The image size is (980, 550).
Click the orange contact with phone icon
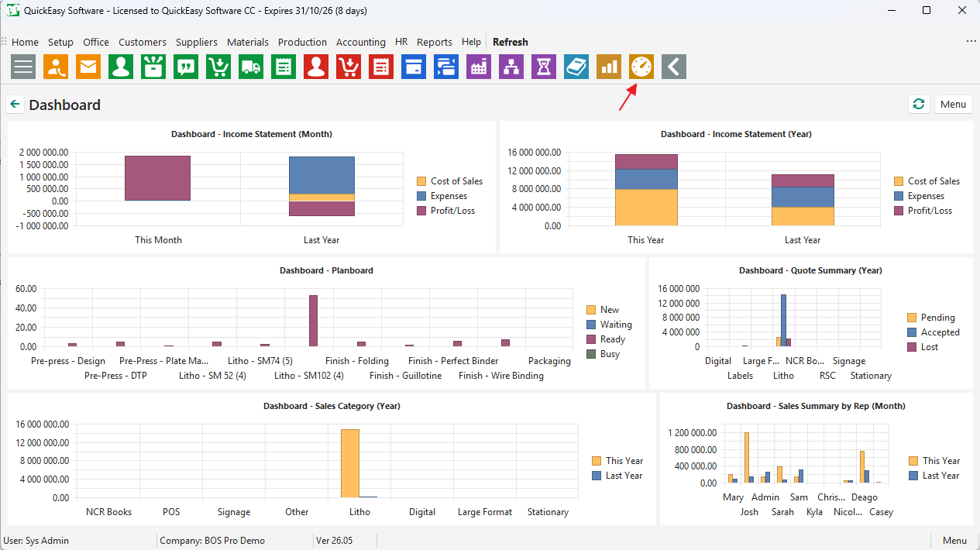coord(57,67)
